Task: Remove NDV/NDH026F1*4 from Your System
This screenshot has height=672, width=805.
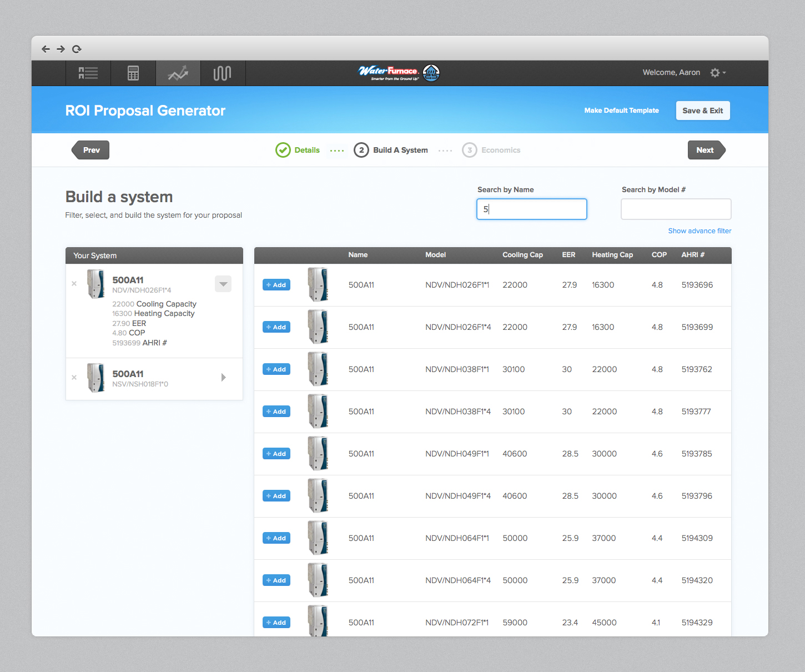Action: tap(74, 284)
